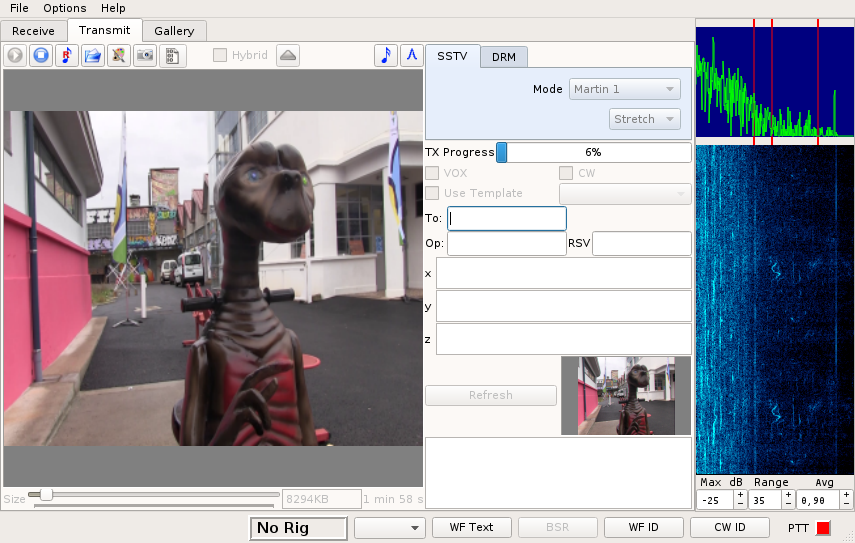Open the image editor palette icon
The width and height of the screenshot is (855, 543).
tap(119, 56)
